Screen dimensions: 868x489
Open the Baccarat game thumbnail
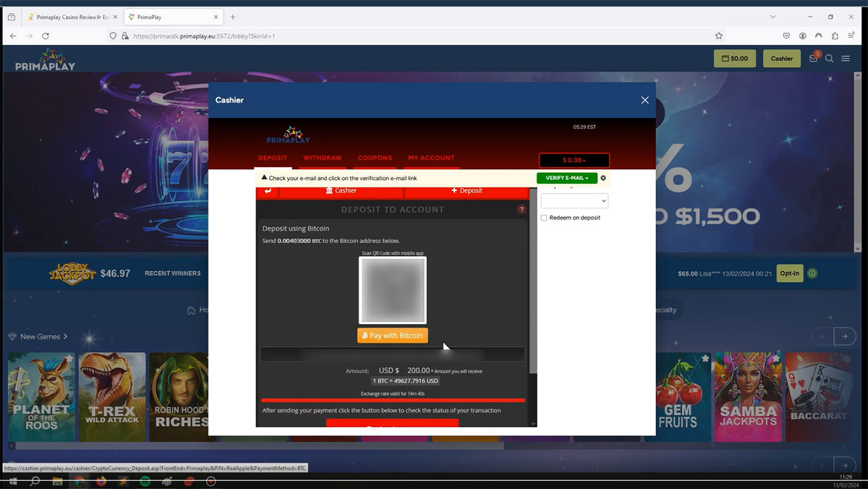(x=818, y=396)
